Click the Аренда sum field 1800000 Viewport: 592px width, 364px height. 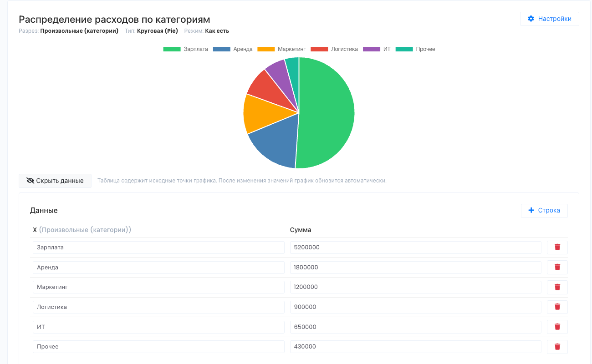tap(415, 267)
